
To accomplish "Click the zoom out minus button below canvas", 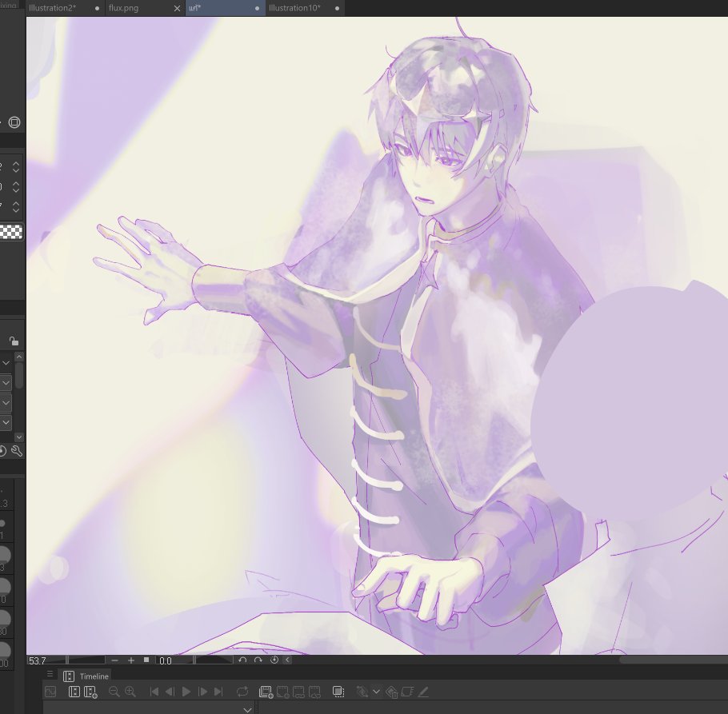I will click(x=114, y=660).
